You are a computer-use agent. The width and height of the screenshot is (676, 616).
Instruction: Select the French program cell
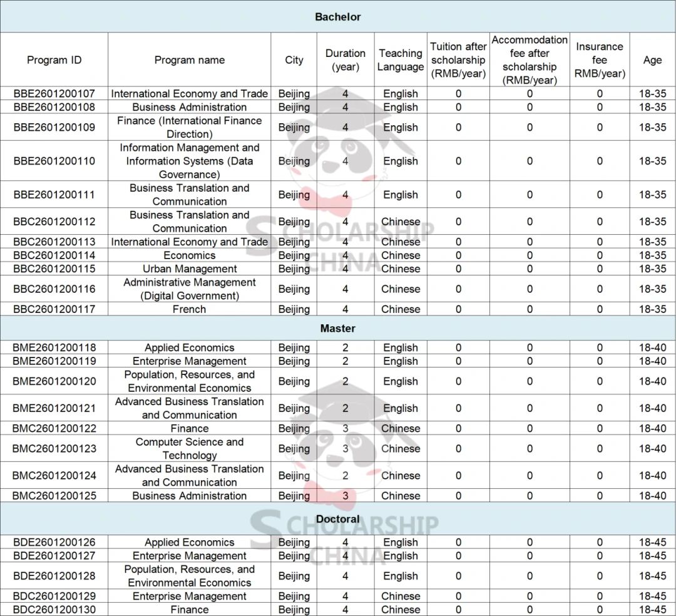click(x=189, y=309)
